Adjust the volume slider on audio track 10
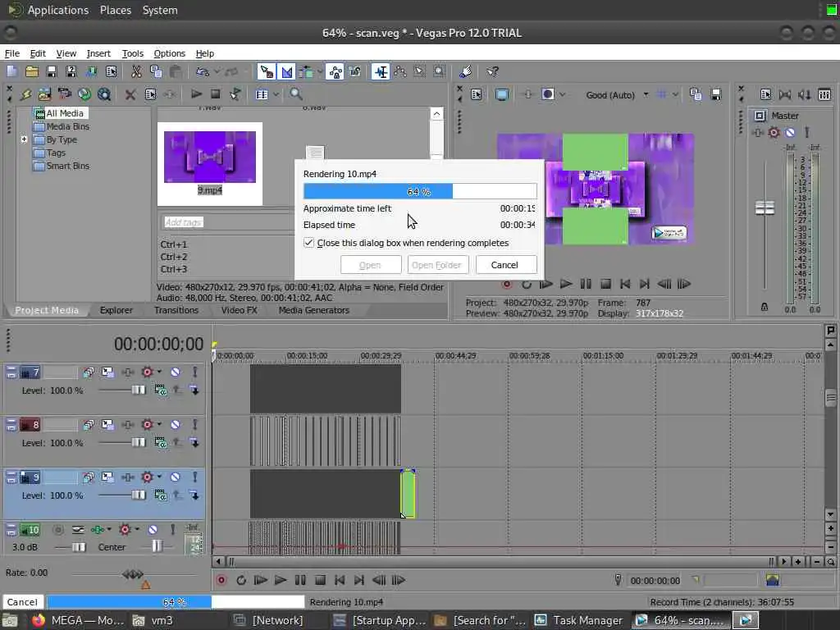The height and width of the screenshot is (630, 840). pos(79,547)
